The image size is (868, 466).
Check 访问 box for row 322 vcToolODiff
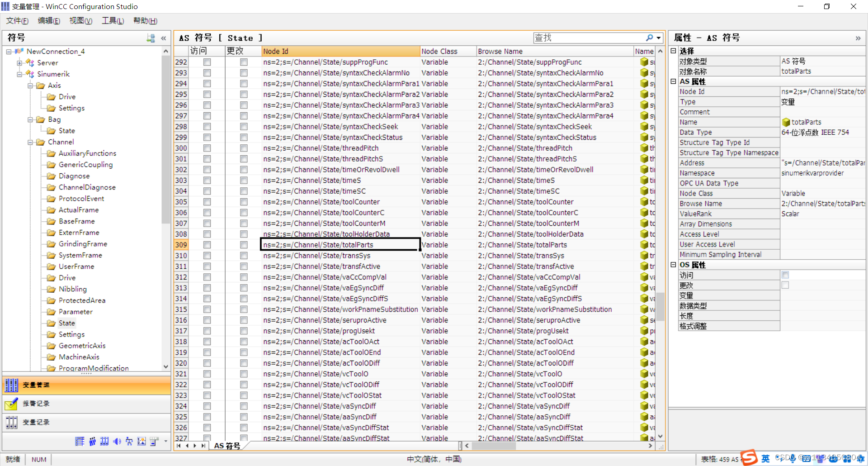[x=207, y=385]
